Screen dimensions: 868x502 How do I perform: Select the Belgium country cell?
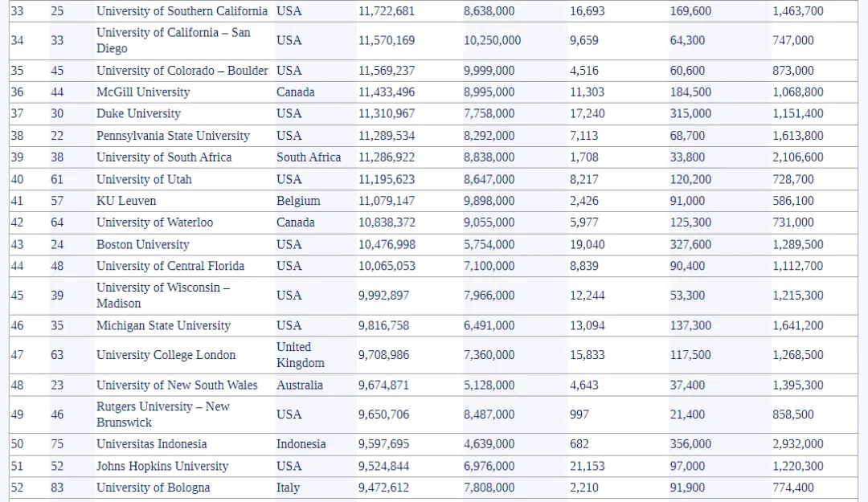(x=298, y=201)
